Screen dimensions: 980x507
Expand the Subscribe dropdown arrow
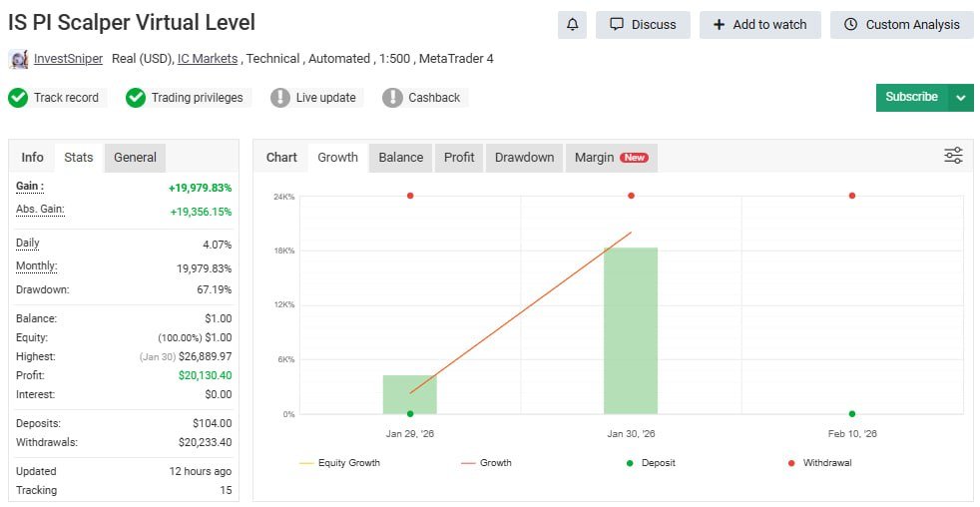pos(961,98)
